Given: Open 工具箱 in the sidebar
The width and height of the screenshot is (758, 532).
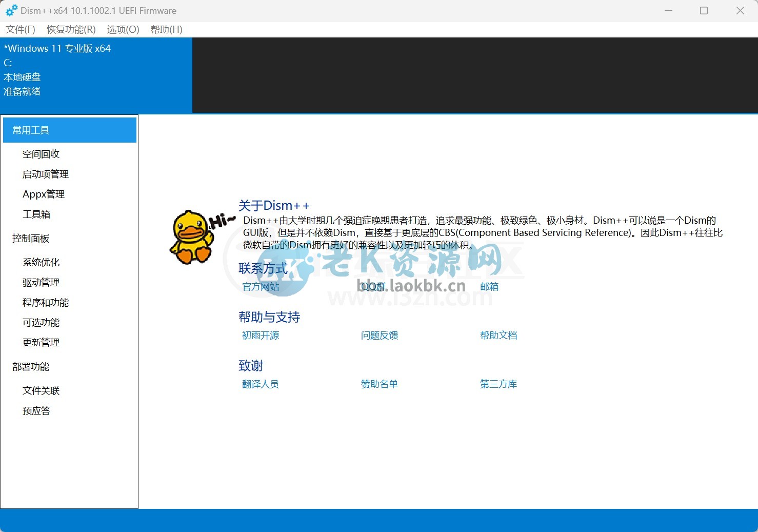Looking at the screenshot, I should click(36, 214).
